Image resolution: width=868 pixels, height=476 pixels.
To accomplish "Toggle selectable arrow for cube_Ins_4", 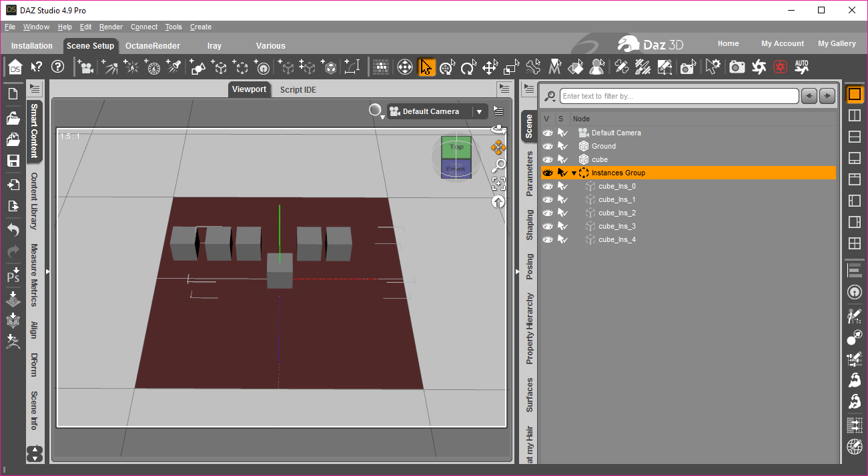I will pos(562,239).
